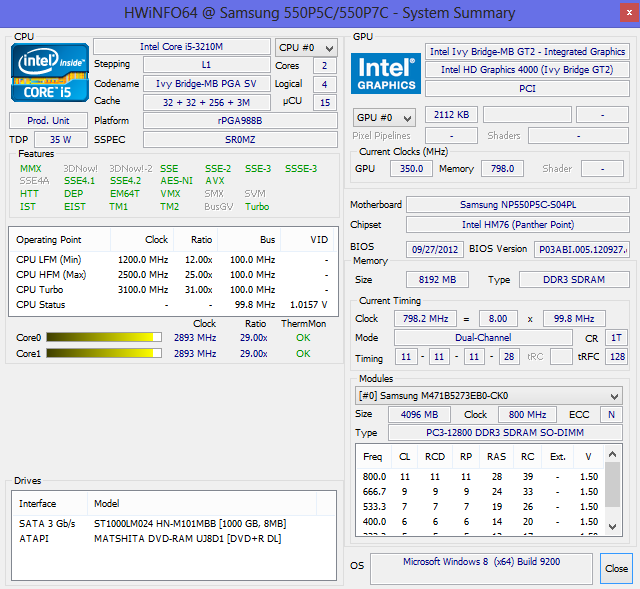The image size is (640, 589).
Task: Select the CPU Status row
Action: point(173,305)
